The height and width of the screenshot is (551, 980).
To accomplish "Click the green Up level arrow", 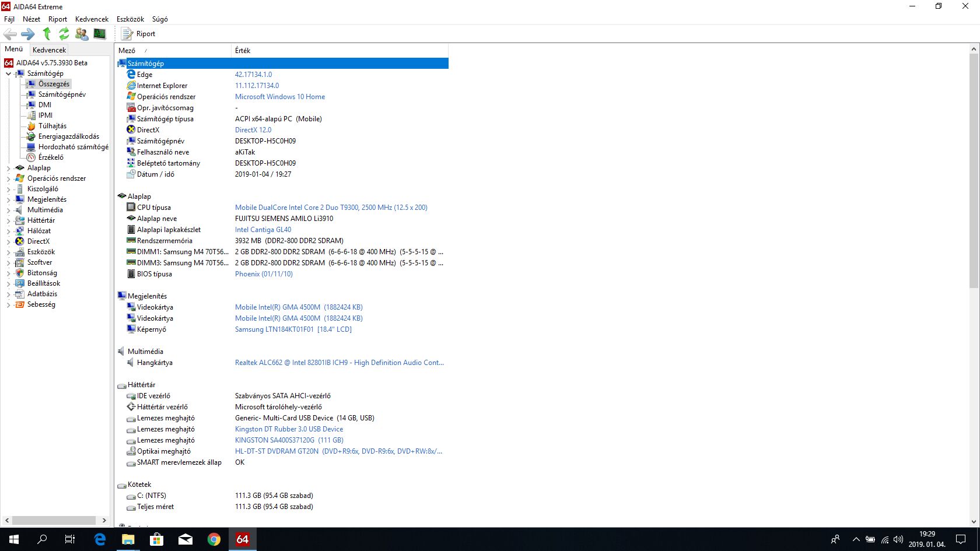I will pos(47,34).
